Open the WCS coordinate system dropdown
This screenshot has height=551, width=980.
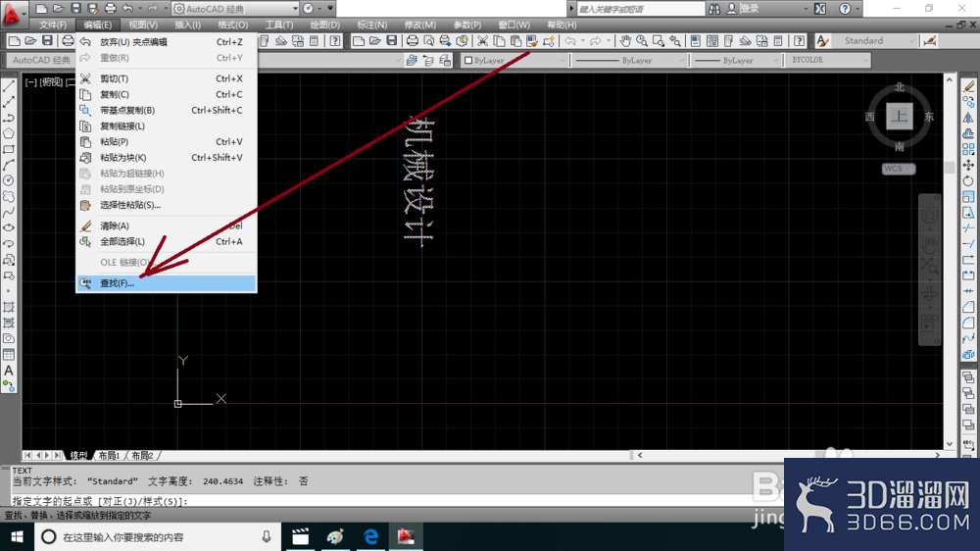coord(899,169)
